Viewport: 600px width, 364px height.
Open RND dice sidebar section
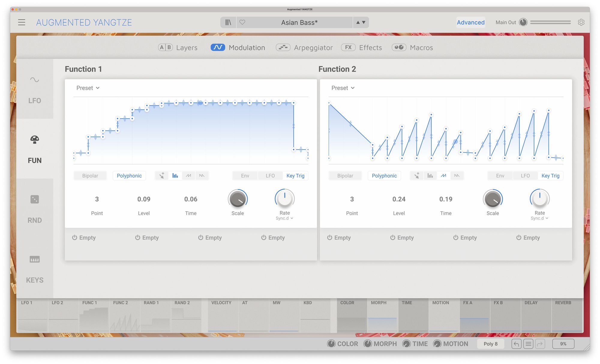(x=35, y=209)
